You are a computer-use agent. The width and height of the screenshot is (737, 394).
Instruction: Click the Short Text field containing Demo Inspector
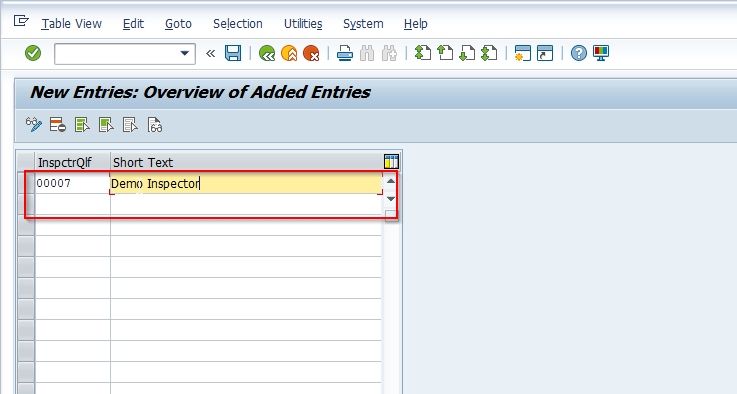click(x=246, y=183)
